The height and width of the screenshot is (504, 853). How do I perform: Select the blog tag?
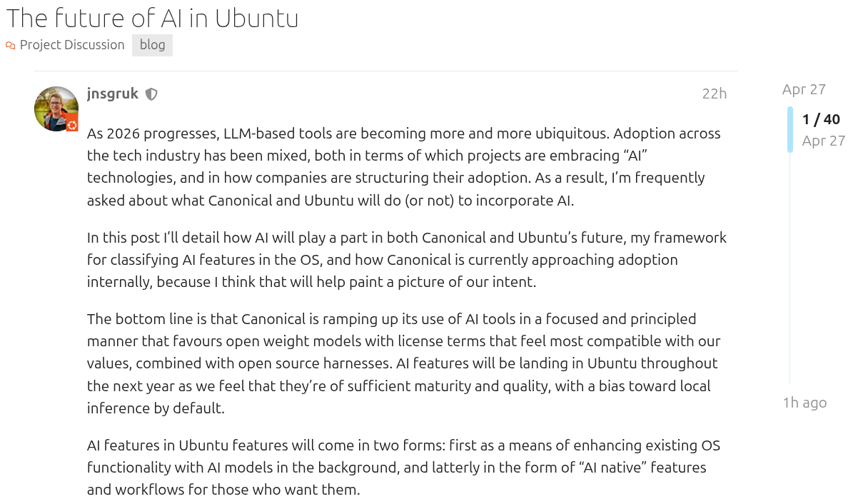point(152,44)
